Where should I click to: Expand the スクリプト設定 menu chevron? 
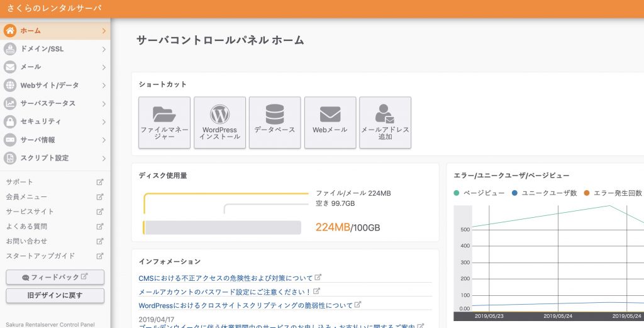tap(104, 158)
